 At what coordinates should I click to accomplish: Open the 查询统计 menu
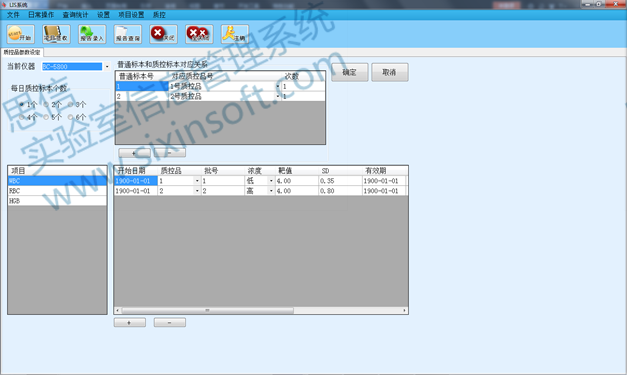75,15
